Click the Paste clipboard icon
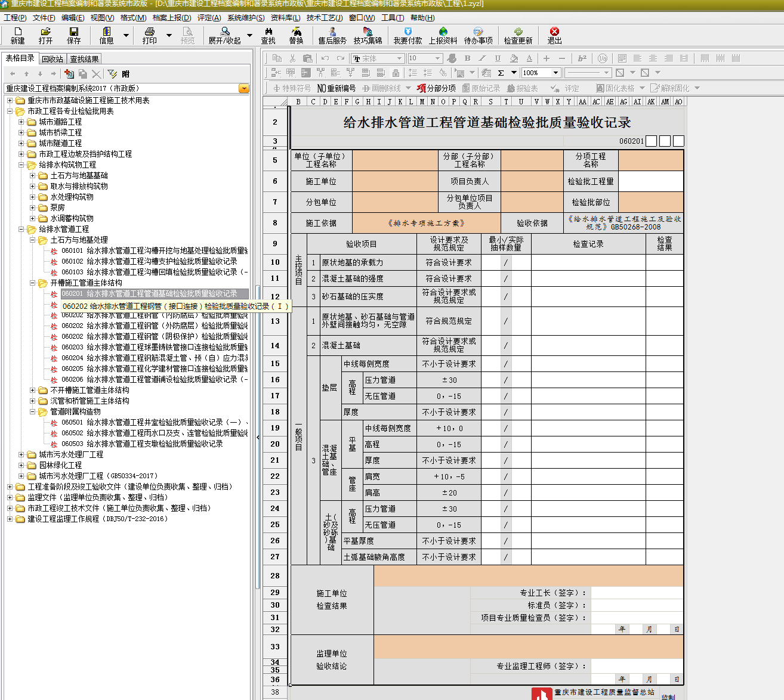Image resolution: width=784 pixels, height=700 pixels. (308, 58)
